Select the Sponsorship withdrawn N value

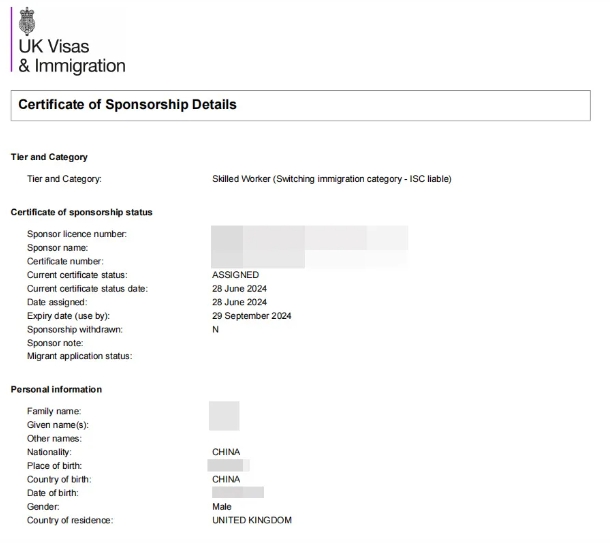coord(216,329)
